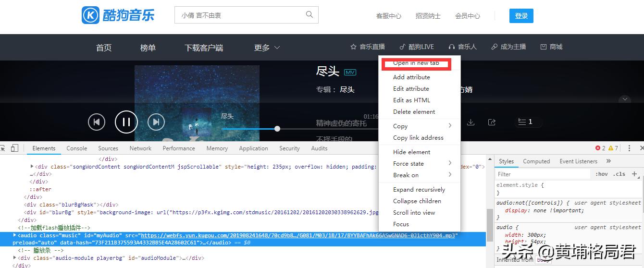Click the Elements panel vertical scrollbar
644x268 pixels.
pyautogui.click(x=490, y=225)
